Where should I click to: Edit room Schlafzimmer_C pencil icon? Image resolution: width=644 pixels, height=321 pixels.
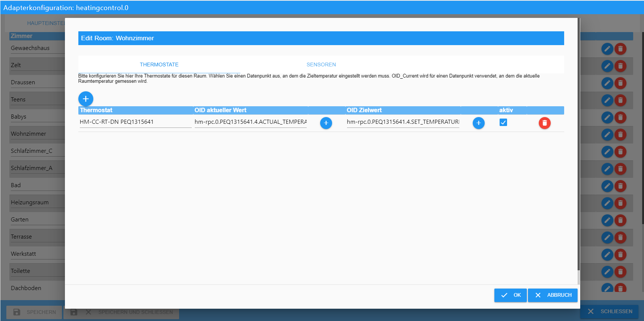point(607,152)
